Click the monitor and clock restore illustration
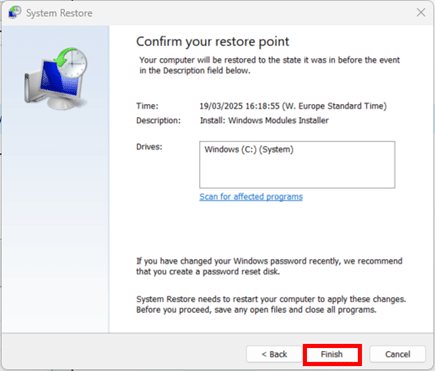The width and height of the screenshot is (435, 371). [56, 78]
